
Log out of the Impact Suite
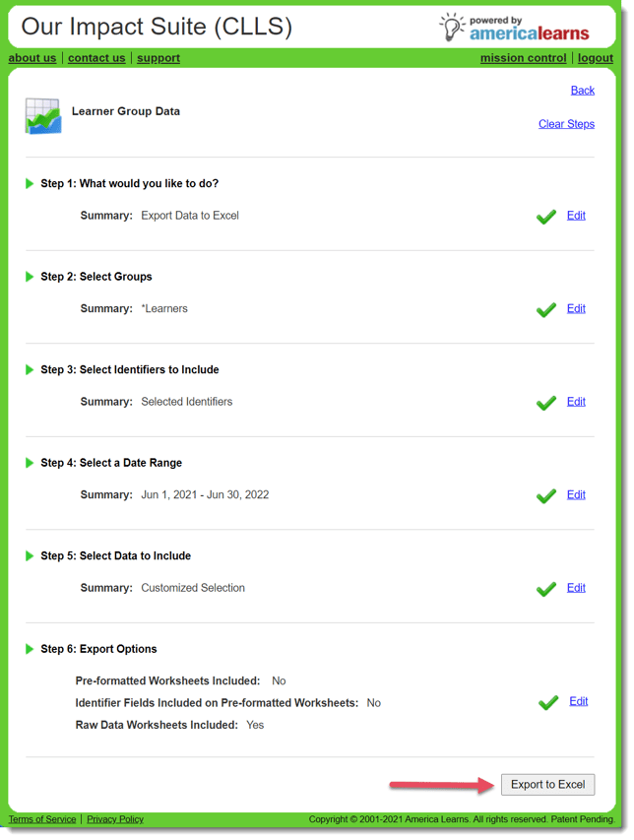[596, 58]
